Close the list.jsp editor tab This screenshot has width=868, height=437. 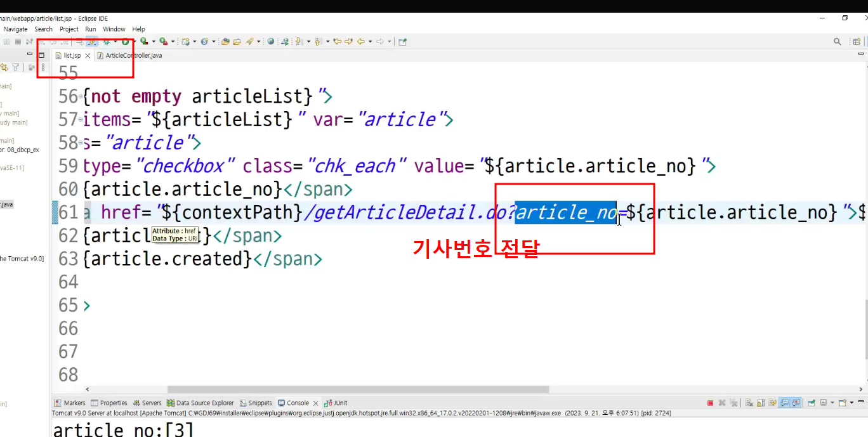88,56
